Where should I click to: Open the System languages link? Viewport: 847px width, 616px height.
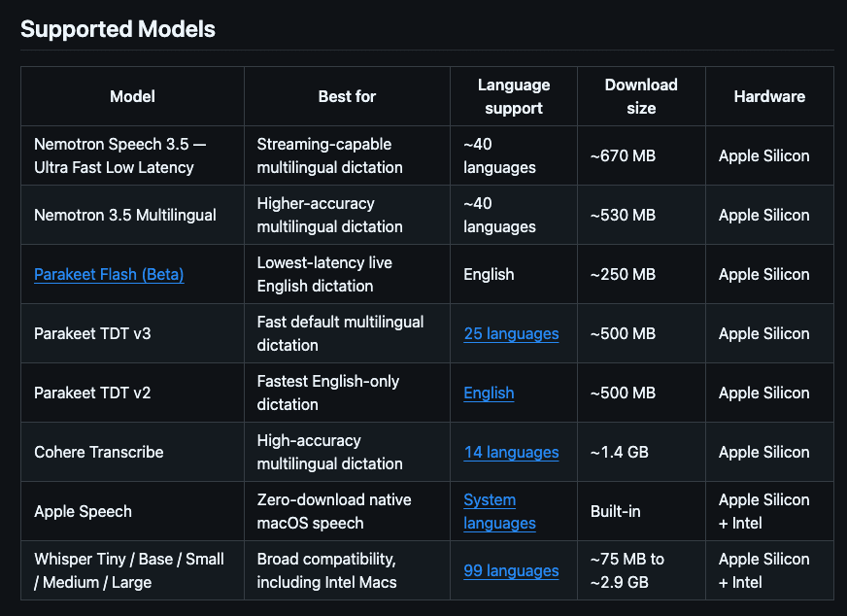pyautogui.click(x=499, y=512)
